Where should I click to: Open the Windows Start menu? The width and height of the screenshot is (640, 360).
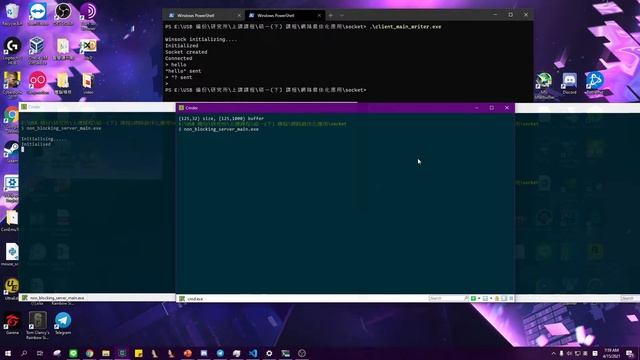8,353
